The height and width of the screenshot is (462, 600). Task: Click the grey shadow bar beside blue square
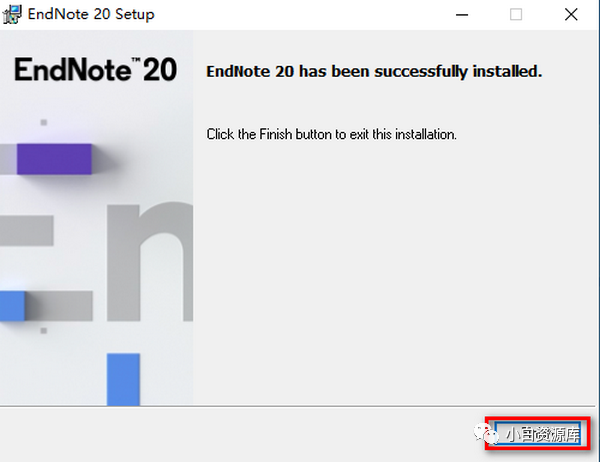(59, 305)
